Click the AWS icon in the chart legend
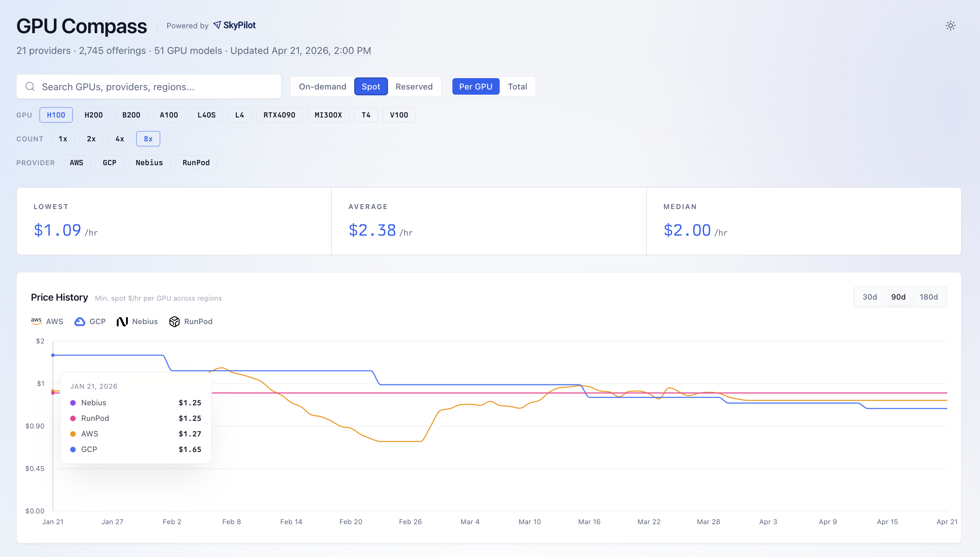980x557 pixels. (36, 321)
